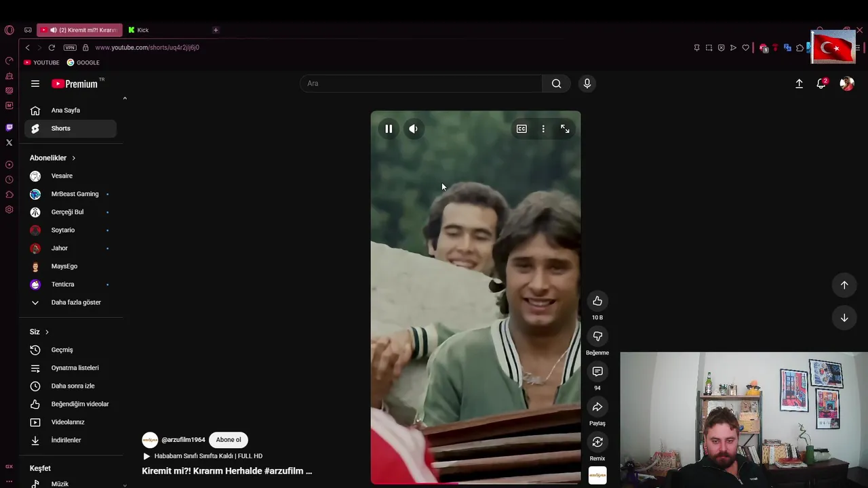Image resolution: width=868 pixels, height=488 pixels.
Task: Open İndirilenler
Action: click(x=71, y=440)
